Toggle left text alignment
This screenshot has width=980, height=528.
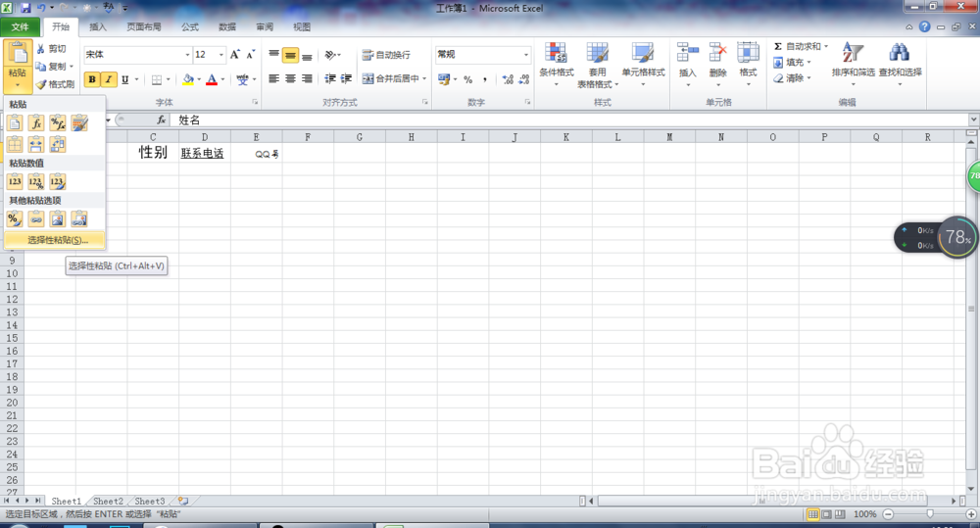coord(273,78)
